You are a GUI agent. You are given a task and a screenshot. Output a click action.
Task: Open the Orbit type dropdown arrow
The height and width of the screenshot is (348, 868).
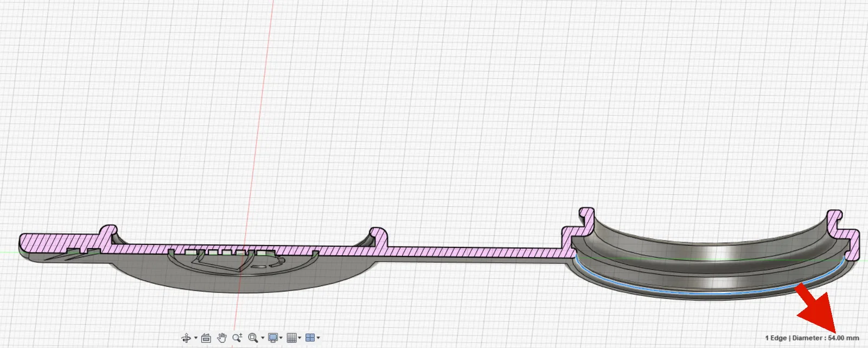coord(195,338)
